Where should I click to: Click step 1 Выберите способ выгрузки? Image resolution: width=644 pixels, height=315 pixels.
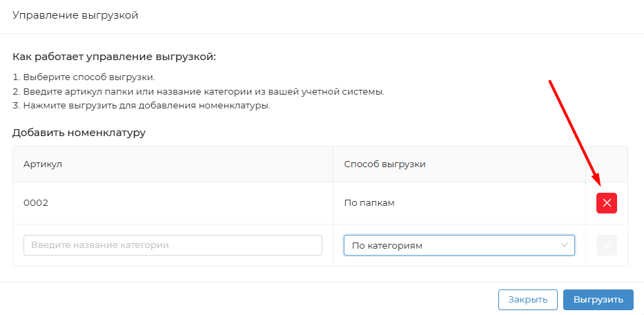(x=84, y=77)
